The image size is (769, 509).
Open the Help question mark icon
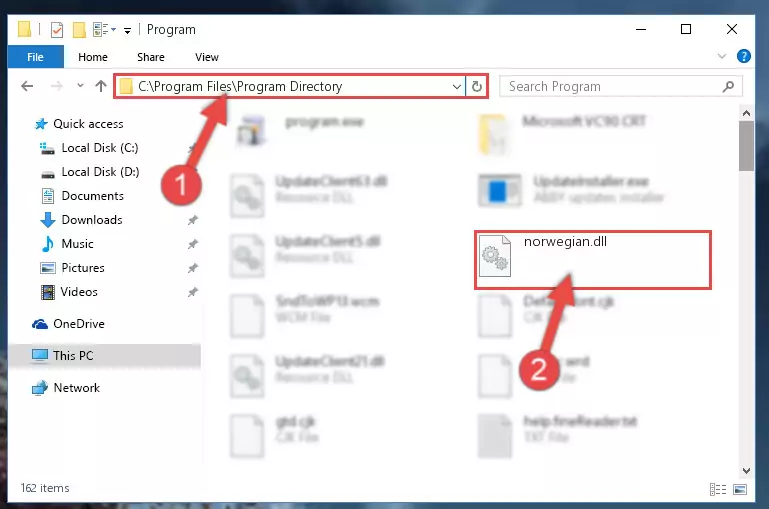(x=743, y=56)
